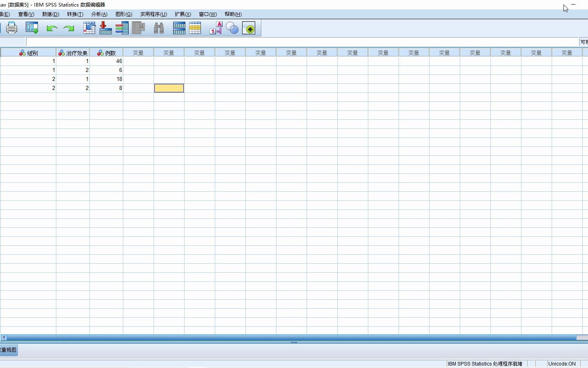The width and height of the screenshot is (588, 368).
Task: Open the 扩展(X) menu
Action: click(x=183, y=14)
